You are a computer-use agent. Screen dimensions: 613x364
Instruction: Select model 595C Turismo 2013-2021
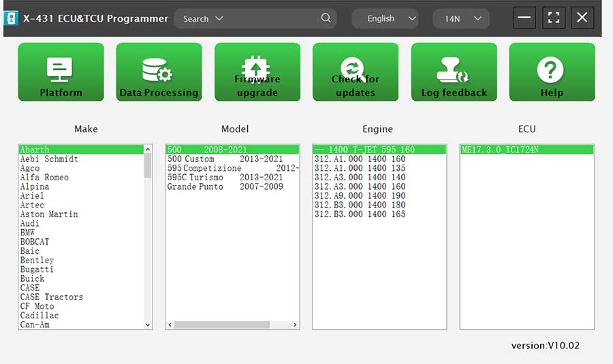point(233,178)
